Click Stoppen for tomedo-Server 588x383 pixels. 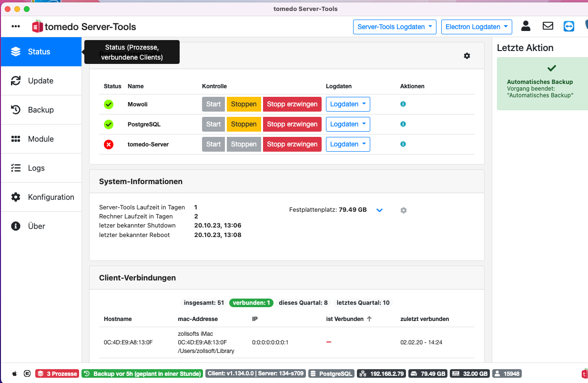click(244, 144)
